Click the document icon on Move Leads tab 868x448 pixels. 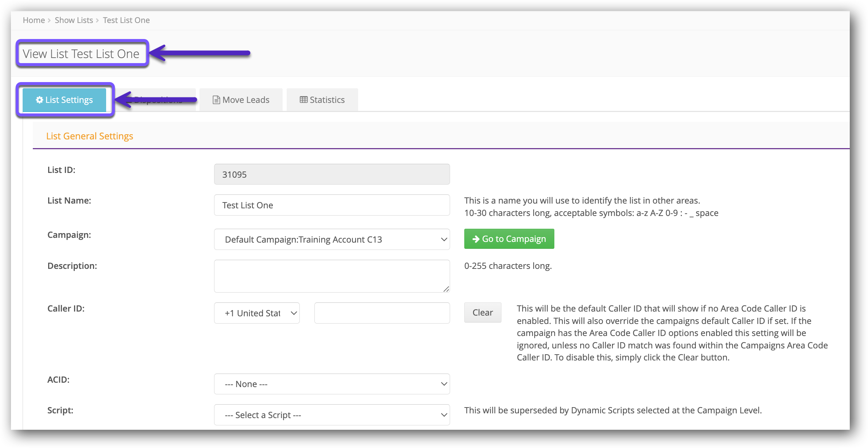tap(216, 100)
